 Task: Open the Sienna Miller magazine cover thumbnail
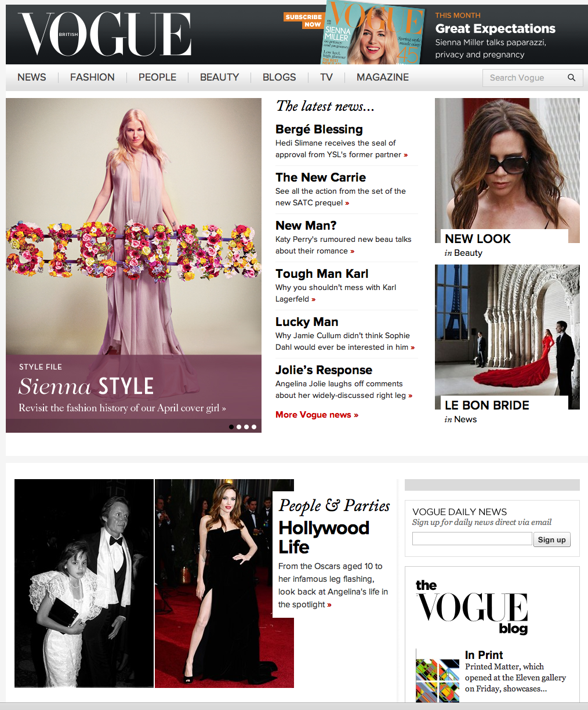[x=373, y=32]
